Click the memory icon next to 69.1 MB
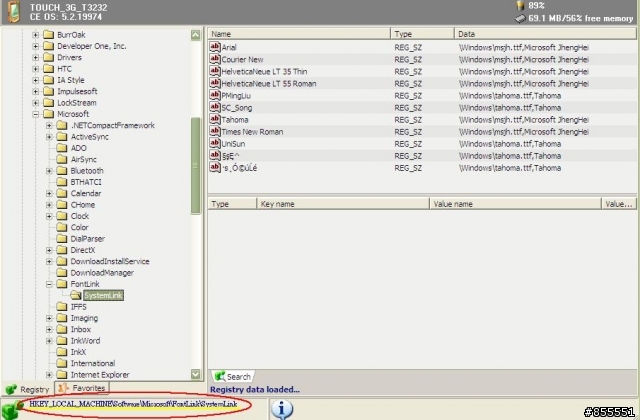This screenshot has height=420, width=640. coord(520,18)
